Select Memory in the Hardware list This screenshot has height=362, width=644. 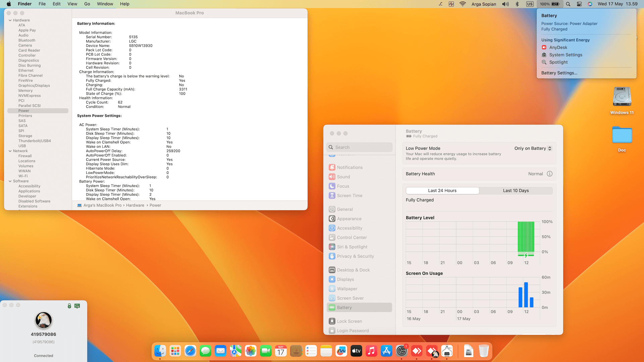coord(25,90)
